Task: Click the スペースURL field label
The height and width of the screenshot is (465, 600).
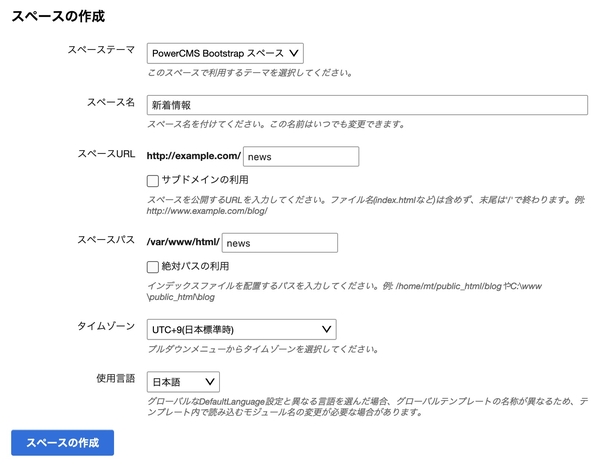Action: click(x=106, y=154)
